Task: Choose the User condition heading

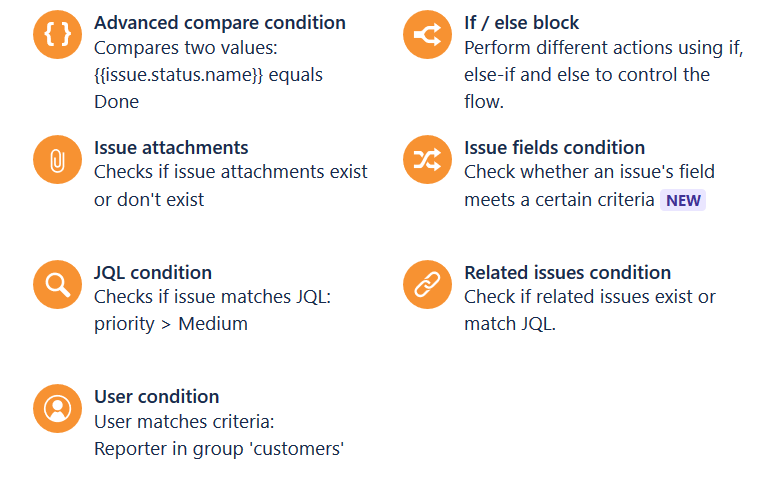Action: (157, 397)
